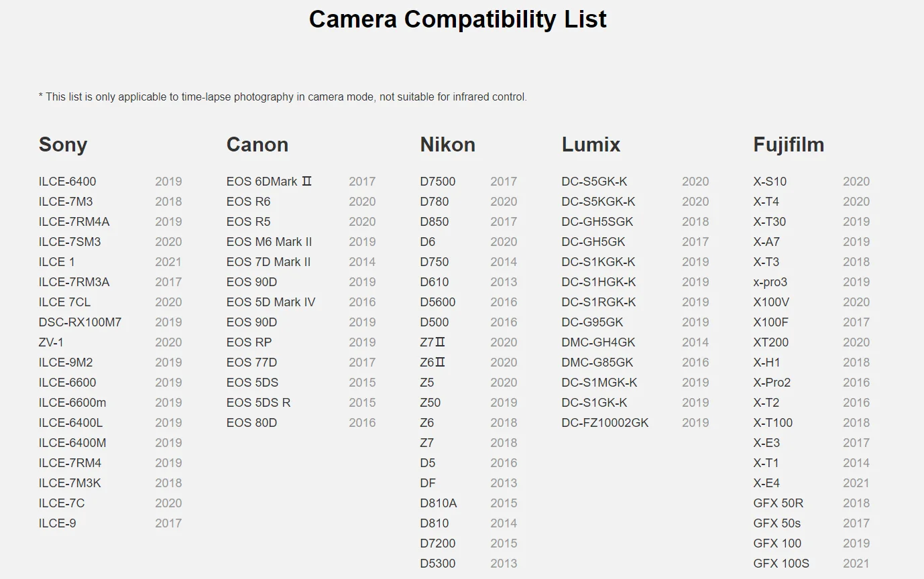This screenshot has width=924, height=579.
Task: Select the "Z50" Nikon entry
Action: coord(430,403)
